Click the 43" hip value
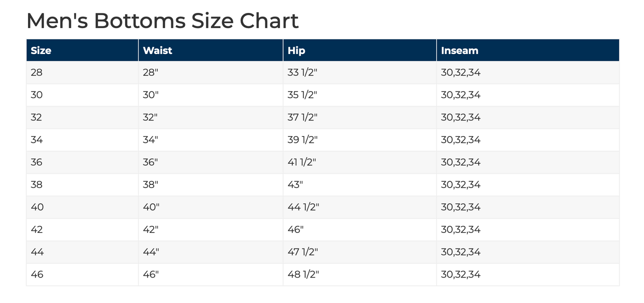This screenshot has width=644, height=303. pyautogui.click(x=295, y=185)
